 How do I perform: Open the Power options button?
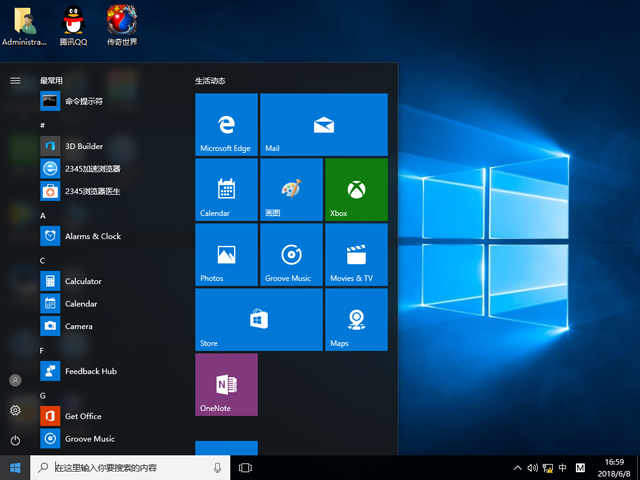[x=15, y=440]
